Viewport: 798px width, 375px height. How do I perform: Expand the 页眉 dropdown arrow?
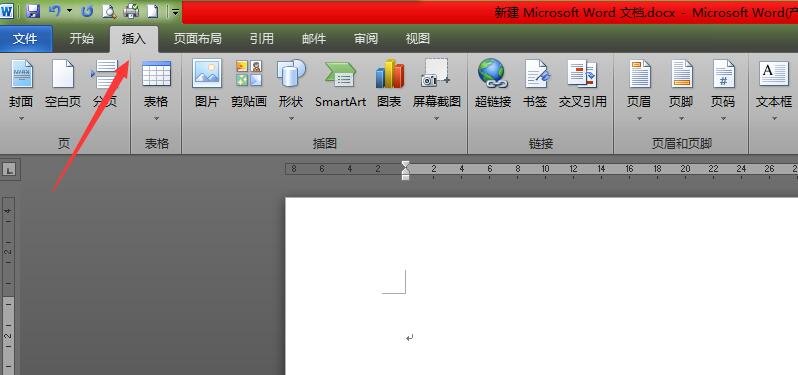click(639, 119)
